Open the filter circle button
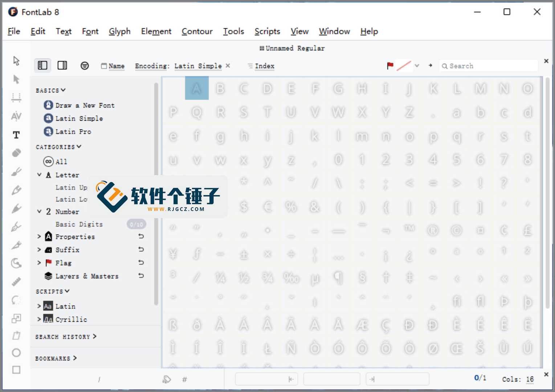555x392 pixels. click(x=85, y=65)
